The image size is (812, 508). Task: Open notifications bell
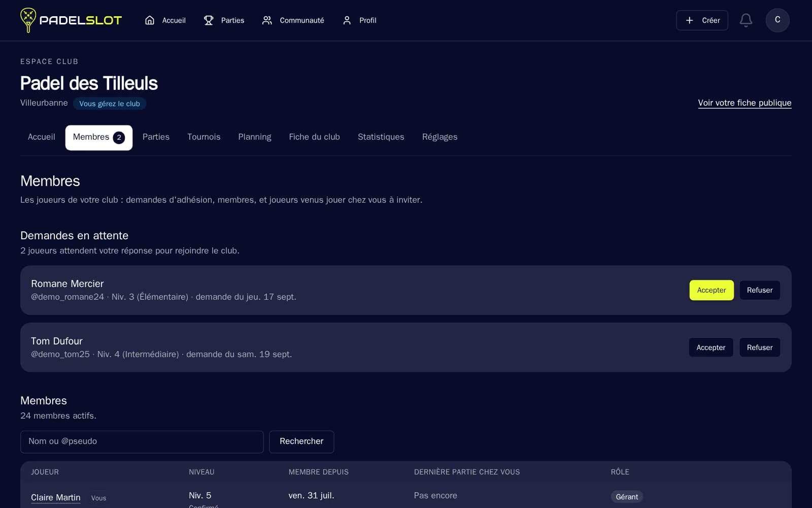(x=746, y=20)
